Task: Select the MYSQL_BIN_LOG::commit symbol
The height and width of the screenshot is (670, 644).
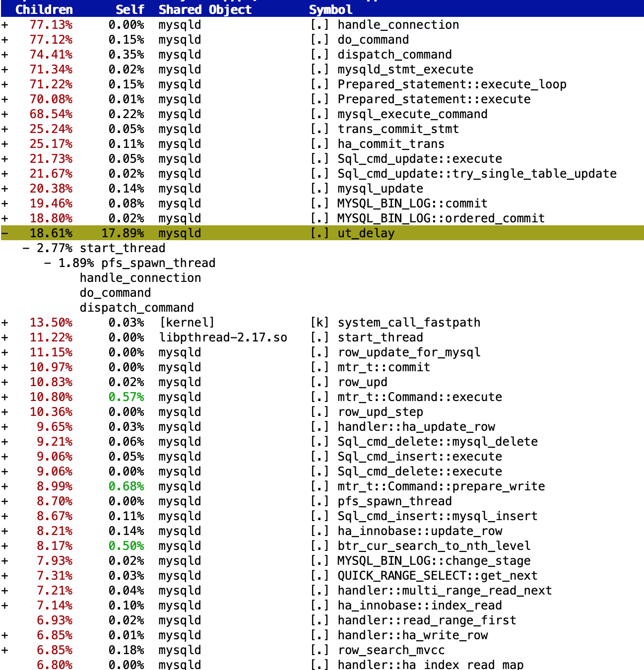Action: 412,203
